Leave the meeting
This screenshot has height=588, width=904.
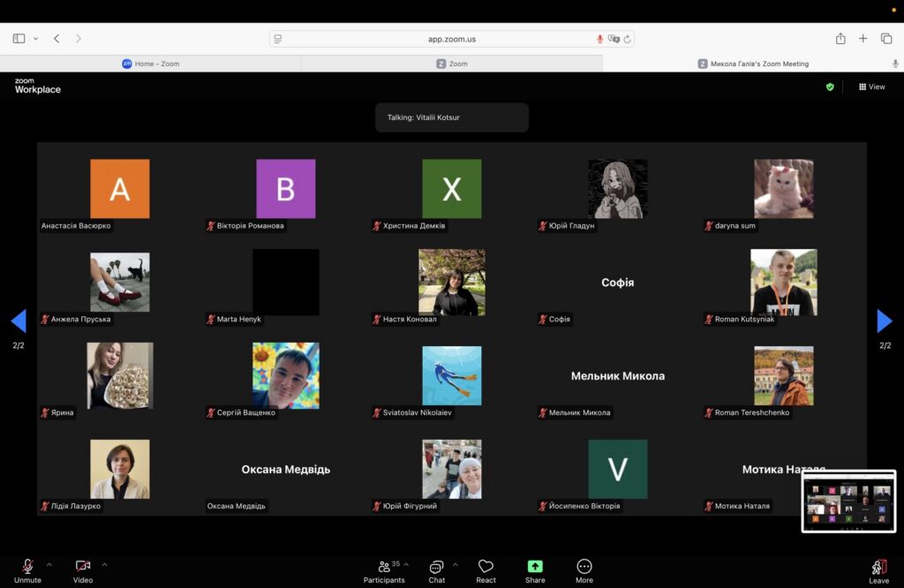click(x=878, y=570)
